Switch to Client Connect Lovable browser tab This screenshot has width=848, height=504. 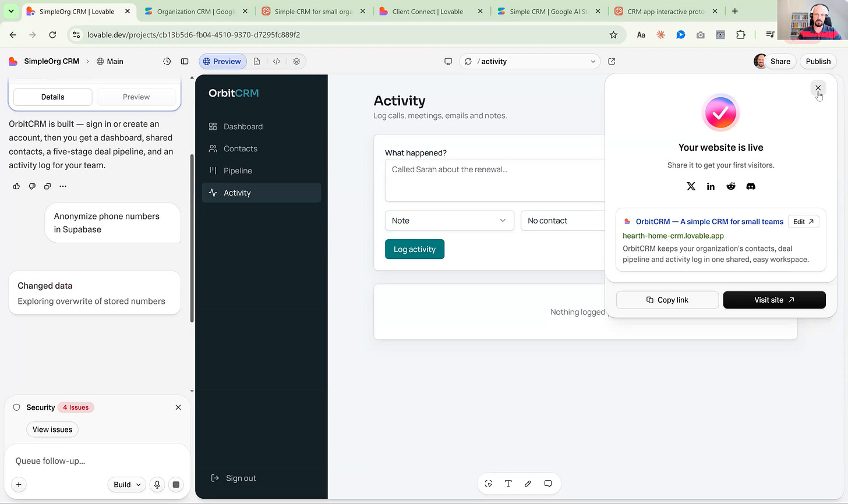(430, 11)
